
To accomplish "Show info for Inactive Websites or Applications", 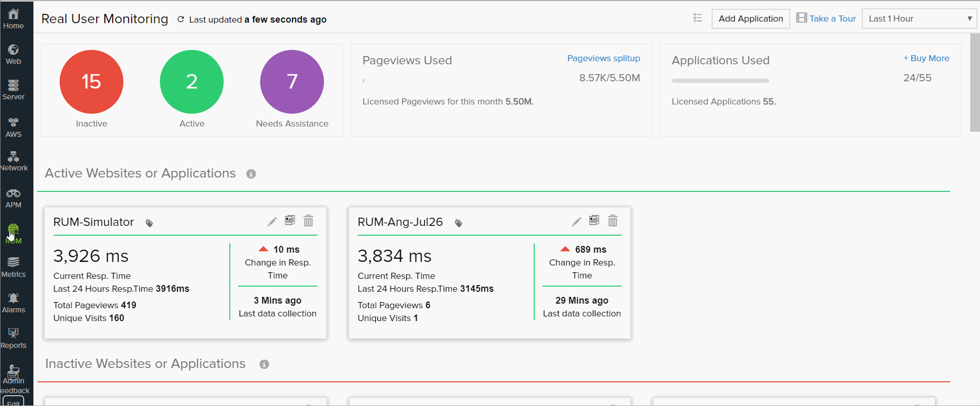I will pyautogui.click(x=264, y=364).
